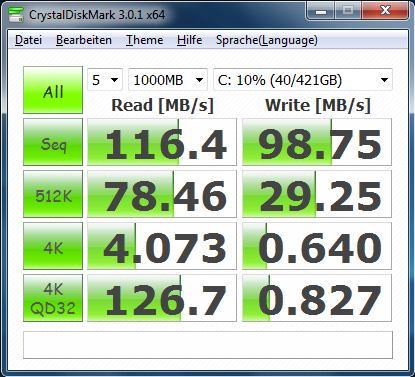Start the Seq benchmark test
415x377 pixels.
[x=53, y=142]
